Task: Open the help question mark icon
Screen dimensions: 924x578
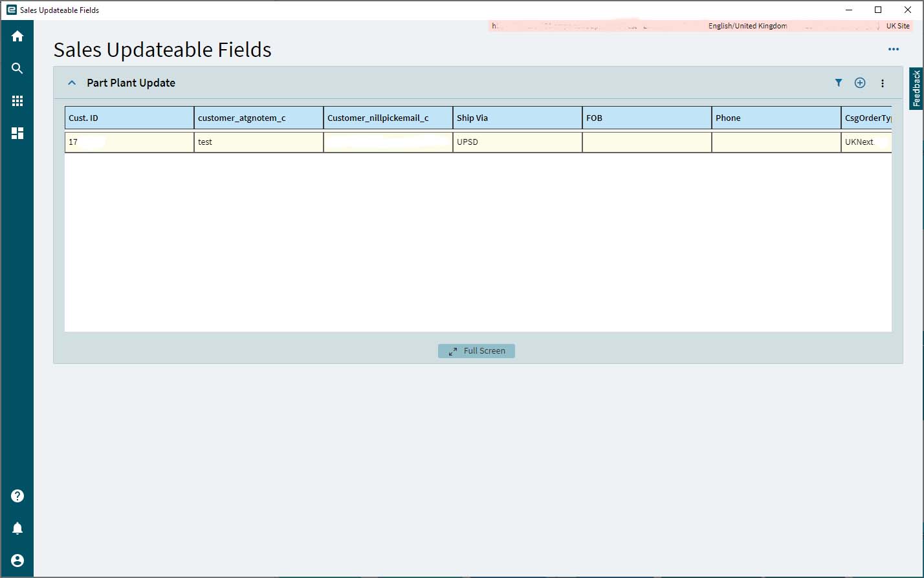Action: [x=17, y=496]
